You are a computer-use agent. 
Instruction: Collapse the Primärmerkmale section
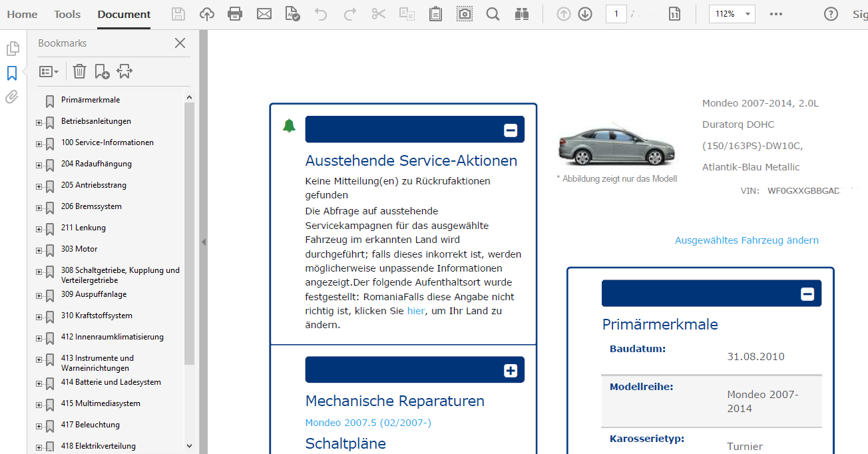click(x=807, y=294)
